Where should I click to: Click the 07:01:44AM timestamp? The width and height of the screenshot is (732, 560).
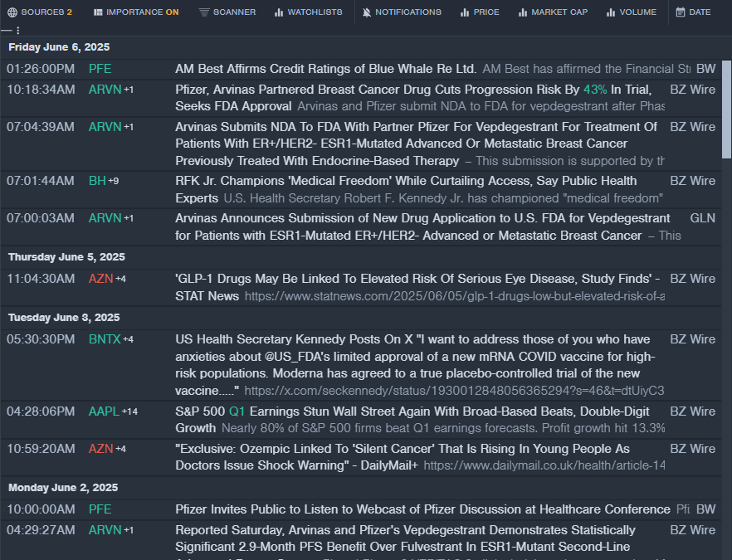point(41,181)
